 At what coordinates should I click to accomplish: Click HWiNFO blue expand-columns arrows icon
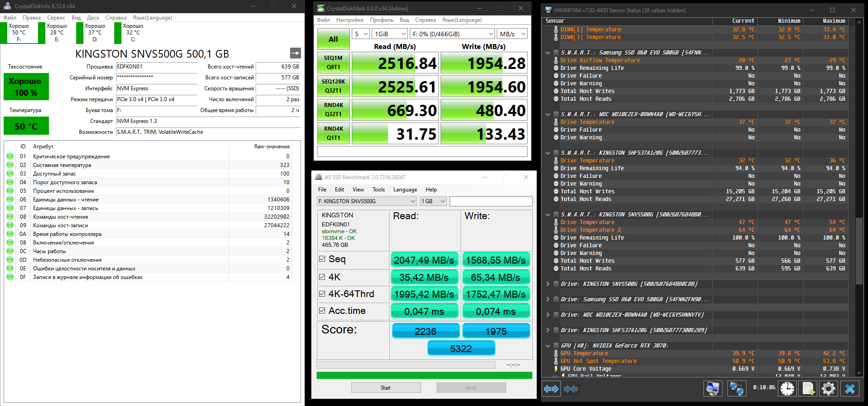click(551, 389)
